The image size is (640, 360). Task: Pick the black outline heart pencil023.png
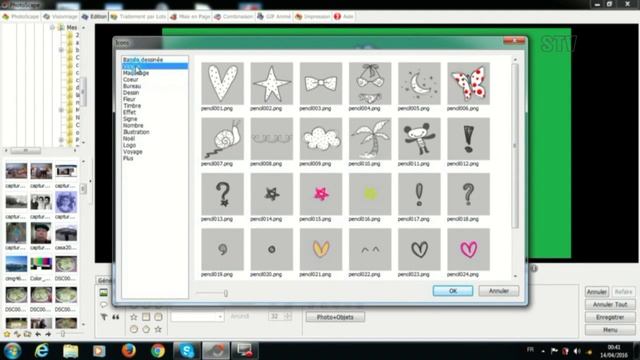pos(419,249)
